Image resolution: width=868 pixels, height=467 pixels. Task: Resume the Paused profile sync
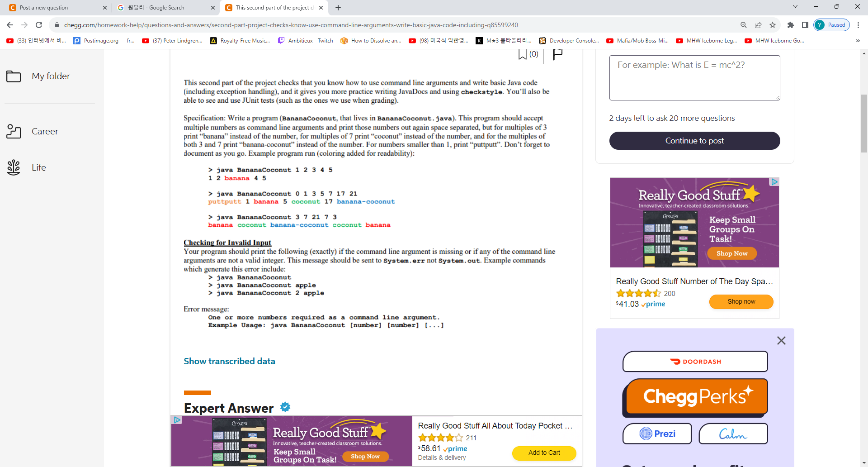pos(832,25)
